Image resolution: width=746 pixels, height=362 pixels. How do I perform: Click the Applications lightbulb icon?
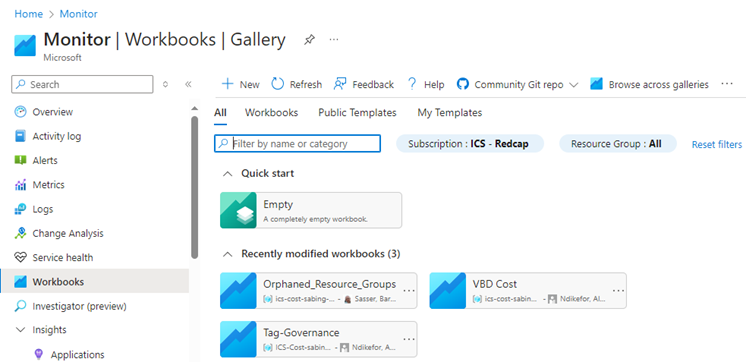39,354
